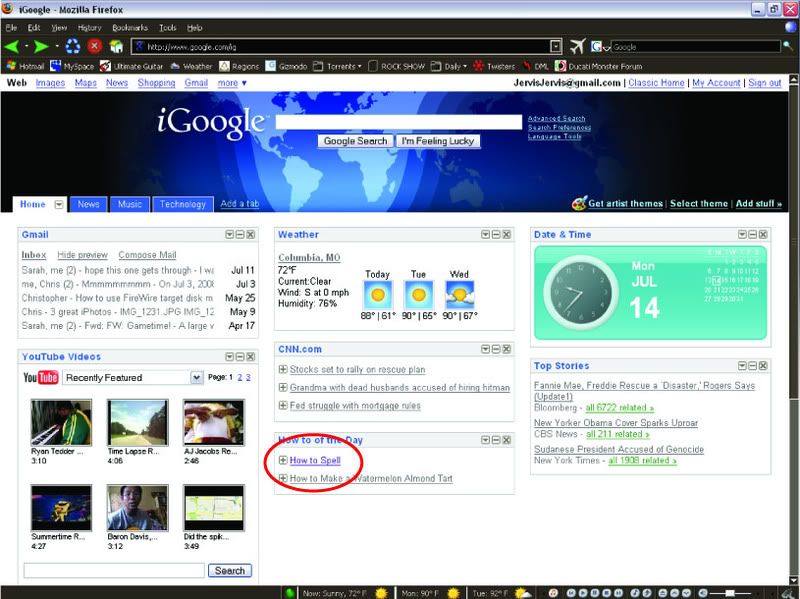This screenshot has width=800, height=599.
Task: Click the music note icon in status bar
Action: tap(553, 593)
